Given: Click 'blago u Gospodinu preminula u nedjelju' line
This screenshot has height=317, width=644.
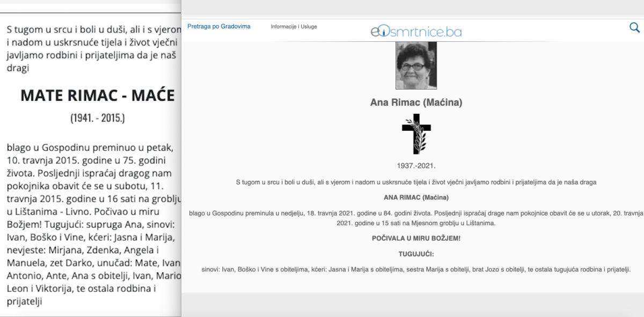Looking at the screenshot, I should [x=416, y=213].
